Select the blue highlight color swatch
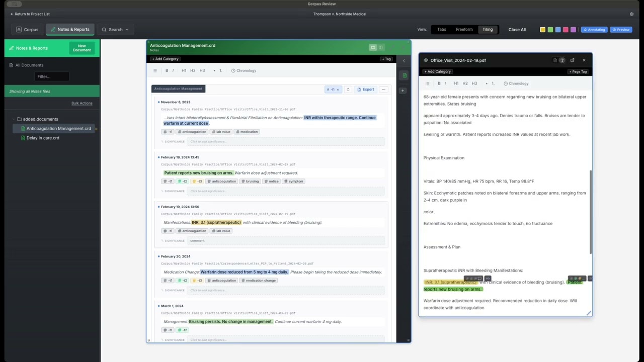The image size is (644, 362). [558, 30]
